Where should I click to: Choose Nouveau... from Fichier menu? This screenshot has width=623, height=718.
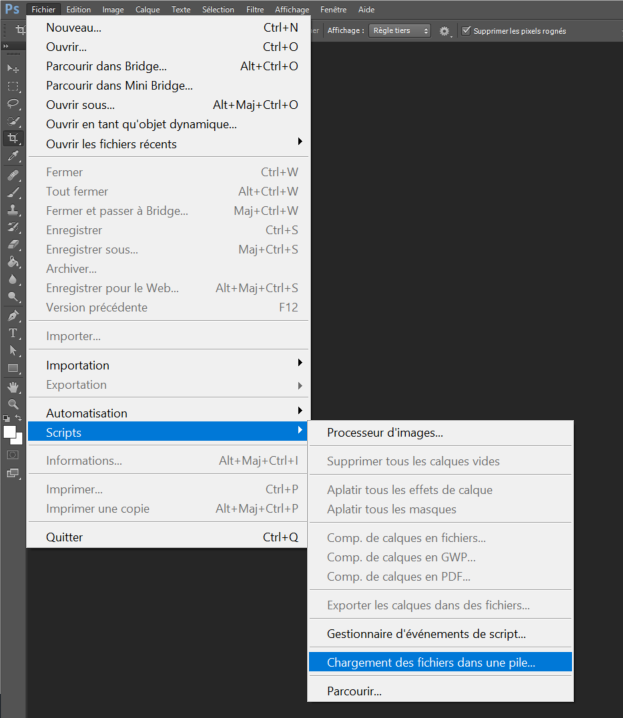point(168,27)
